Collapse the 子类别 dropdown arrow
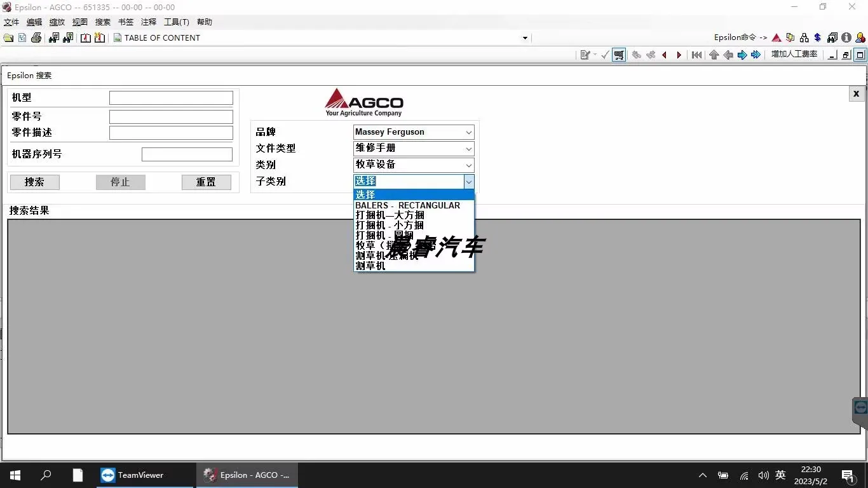Image resolution: width=868 pixels, height=488 pixels. coord(469,182)
